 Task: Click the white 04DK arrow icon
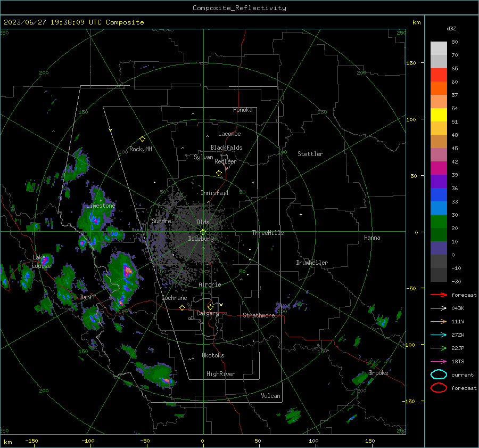[x=439, y=308]
